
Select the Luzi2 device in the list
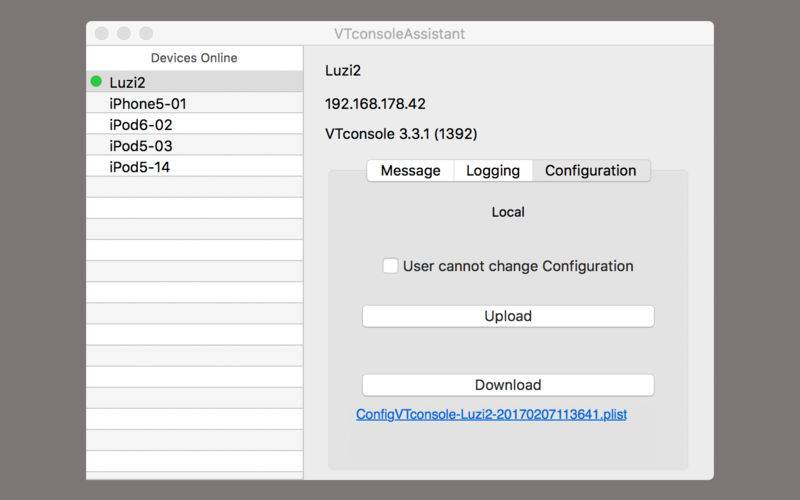click(194, 82)
